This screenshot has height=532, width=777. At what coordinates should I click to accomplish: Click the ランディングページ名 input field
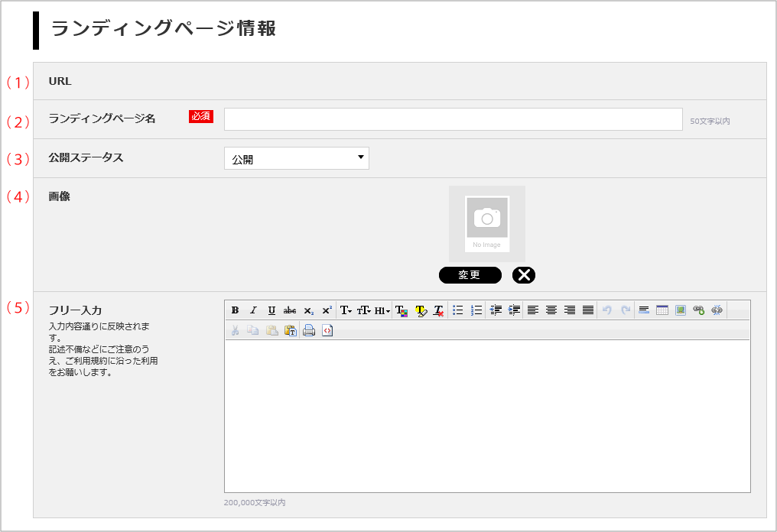coord(453,118)
